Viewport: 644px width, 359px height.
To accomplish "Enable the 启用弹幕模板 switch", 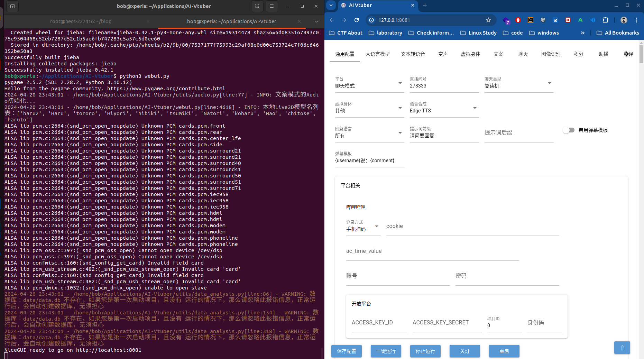I will pyautogui.click(x=568, y=130).
